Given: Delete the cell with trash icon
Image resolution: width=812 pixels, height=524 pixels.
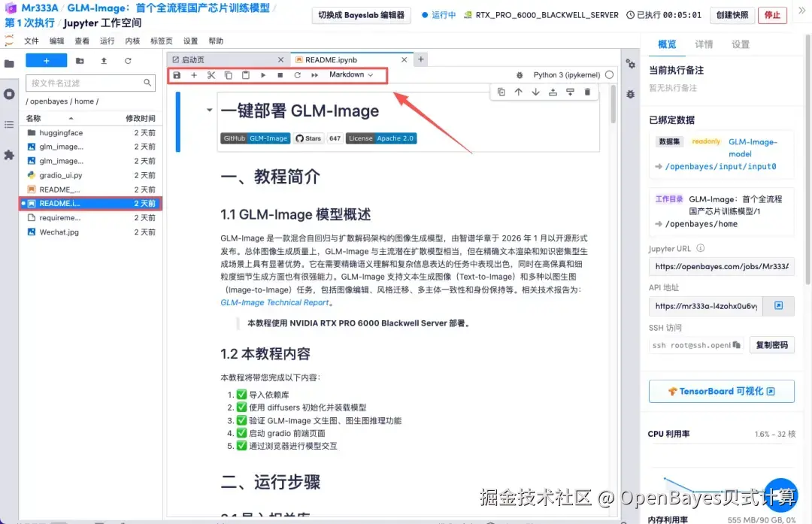Looking at the screenshot, I should (x=587, y=92).
